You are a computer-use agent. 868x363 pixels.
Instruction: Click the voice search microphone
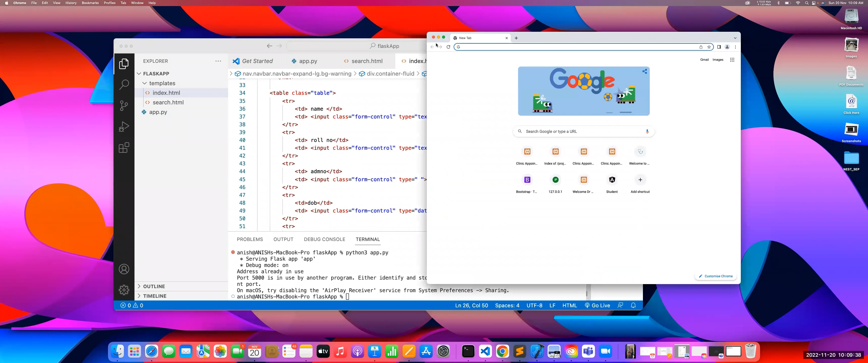pyautogui.click(x=647, y=131)
